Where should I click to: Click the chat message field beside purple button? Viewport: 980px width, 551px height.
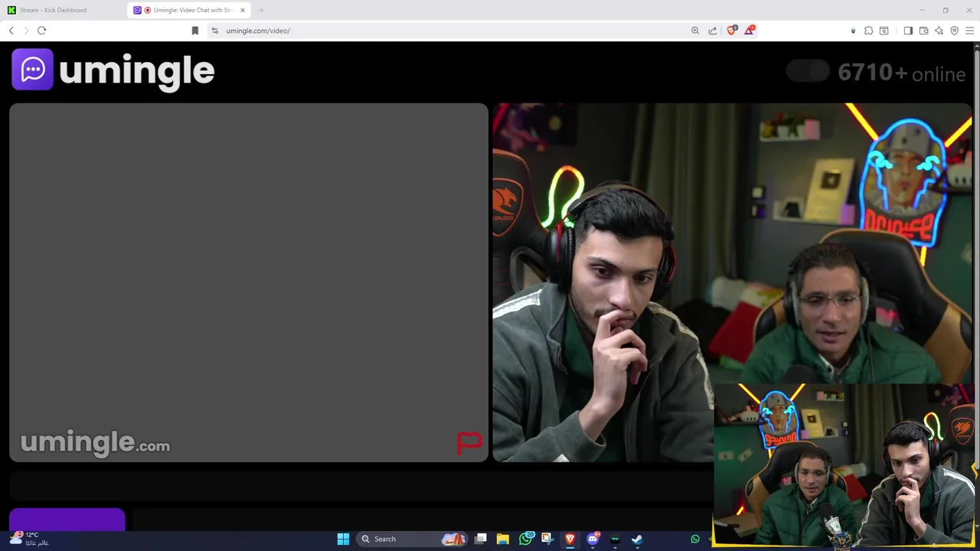point(421,521)
